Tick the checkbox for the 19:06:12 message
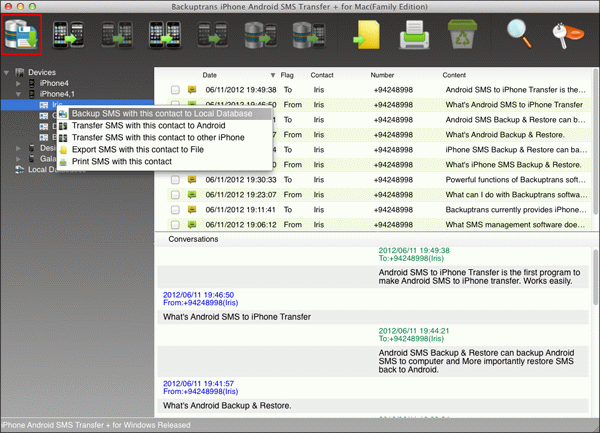The image size is (600, 433). 175,225
